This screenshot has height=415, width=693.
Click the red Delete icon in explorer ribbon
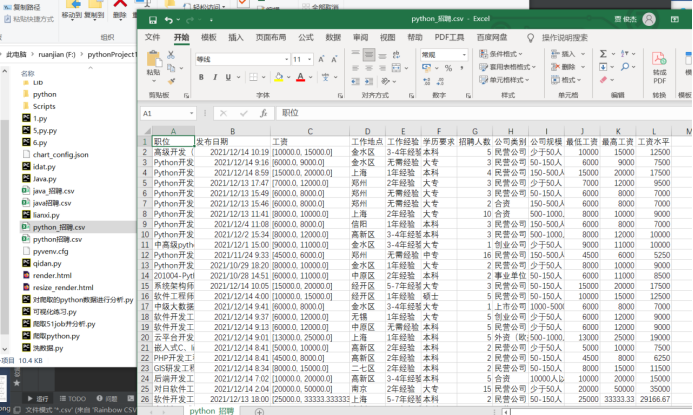pos(120,4)
